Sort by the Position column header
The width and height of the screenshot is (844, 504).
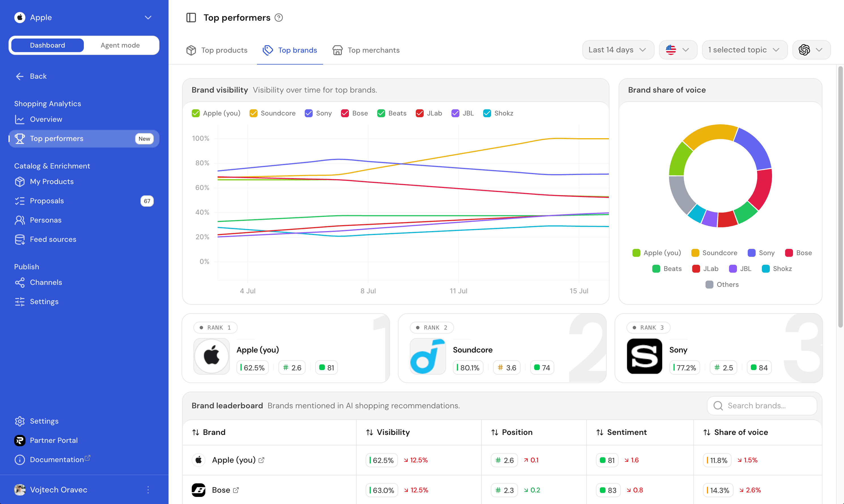(512, 432)
